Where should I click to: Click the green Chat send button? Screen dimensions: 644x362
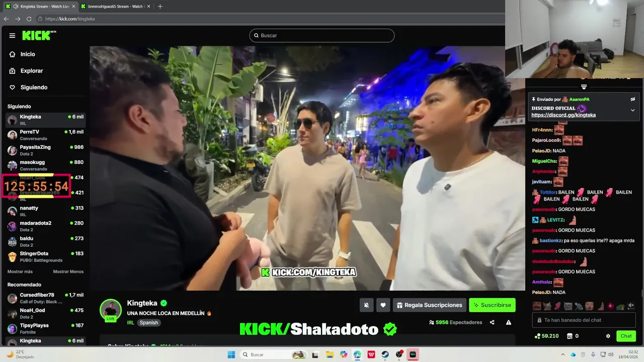(x=626, y=336)
